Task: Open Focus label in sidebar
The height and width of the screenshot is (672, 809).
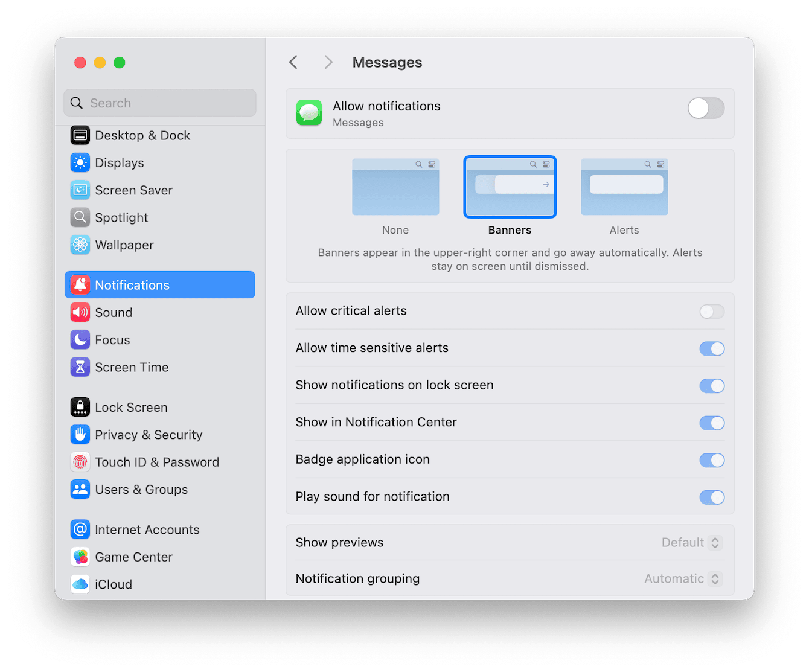Action: click(112, 340)
